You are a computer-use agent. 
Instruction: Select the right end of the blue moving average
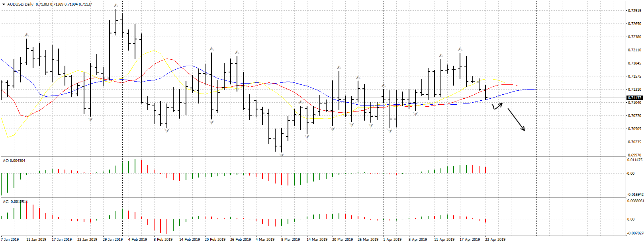tap(536, 90)
